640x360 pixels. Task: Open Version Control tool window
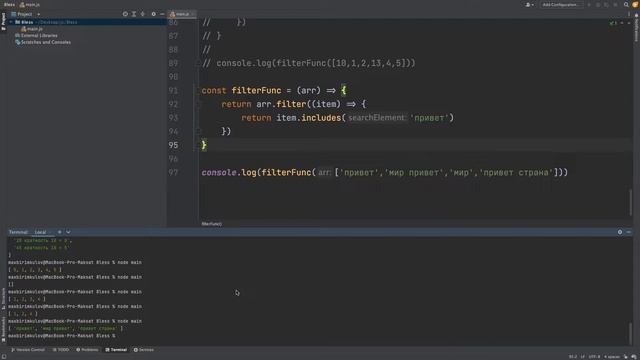click(28, 350)
